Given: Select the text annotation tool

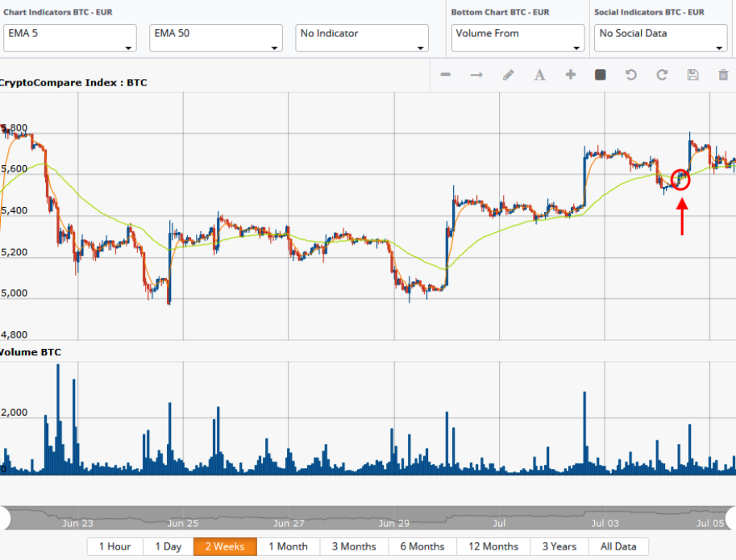Looking at the screenshot, I should click(x=540, y=75).
